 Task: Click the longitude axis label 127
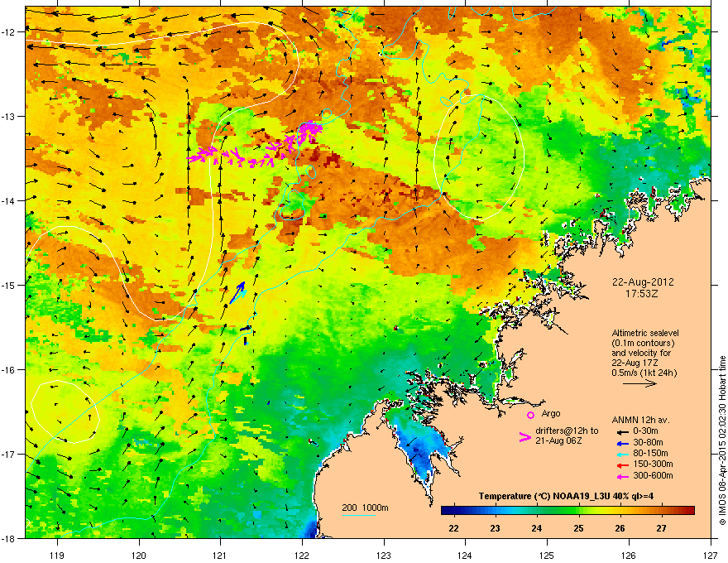pyautogui.click(x=711, y=555)
